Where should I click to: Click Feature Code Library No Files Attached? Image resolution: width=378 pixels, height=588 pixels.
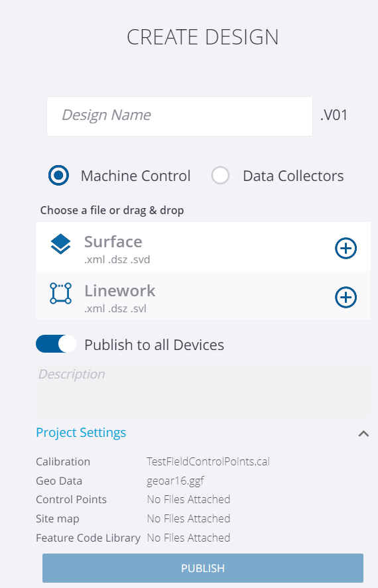coord(188,538)
